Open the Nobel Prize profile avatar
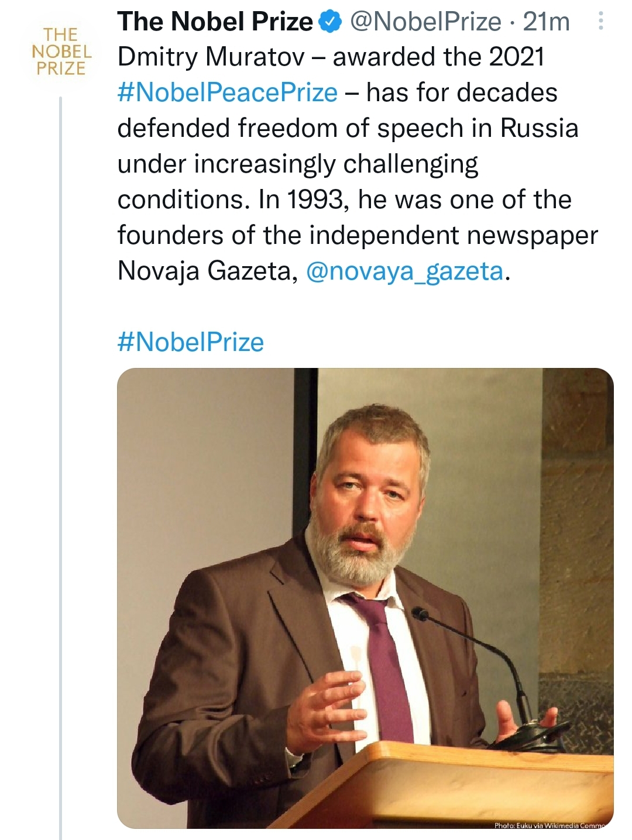The width and height of the screenshot is (632, 840). 61,51
